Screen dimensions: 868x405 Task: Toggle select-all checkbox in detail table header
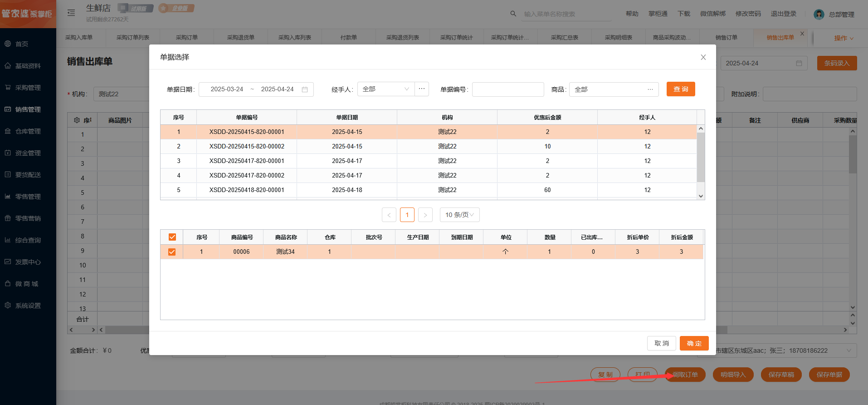pyautogui.click(x=172, y=237)
